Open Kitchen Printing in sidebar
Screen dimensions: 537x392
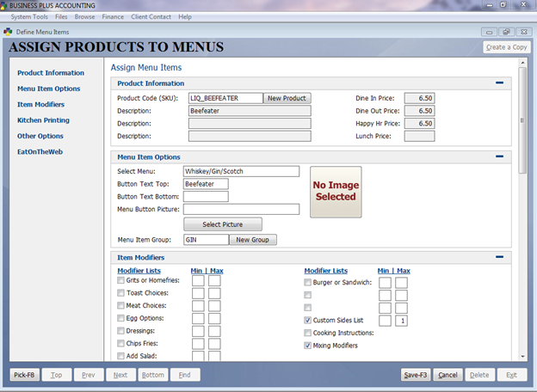coord(43,120)
